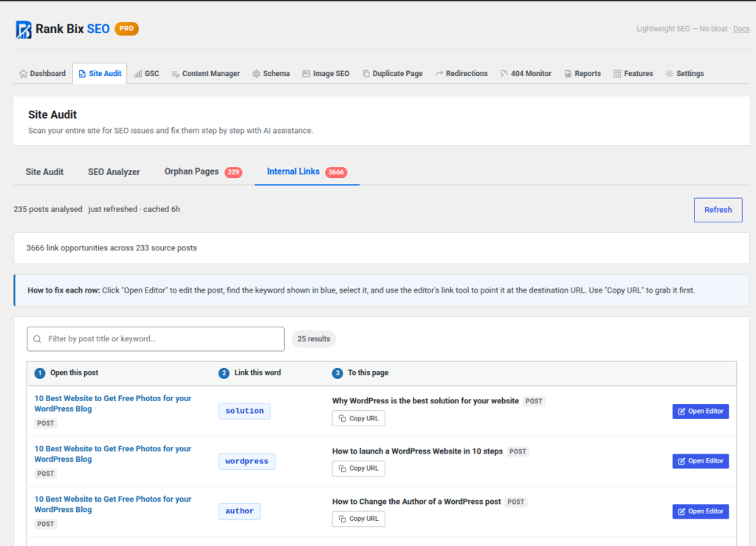Click the Features grid icon
The height and width of the screenshot is (546, 756).
click(x=617, y=74)
